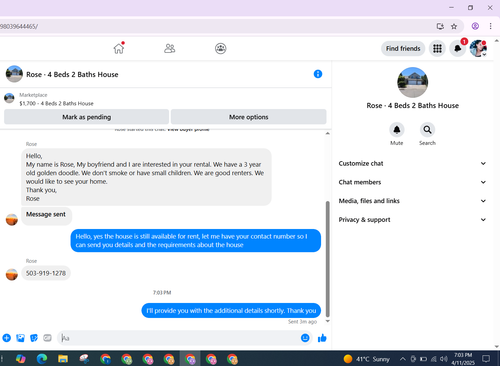Open more actions plus icon in composer
This screenshot has width=500, height=366.
coord(7,338)
